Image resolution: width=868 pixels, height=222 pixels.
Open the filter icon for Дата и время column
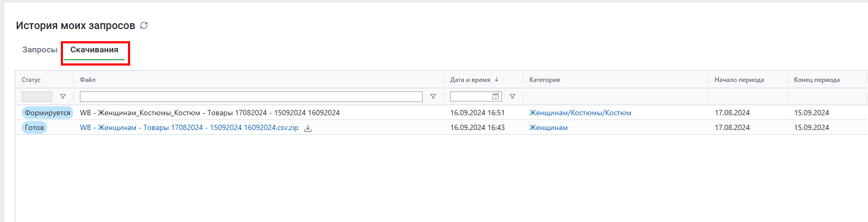click(513, 97)
